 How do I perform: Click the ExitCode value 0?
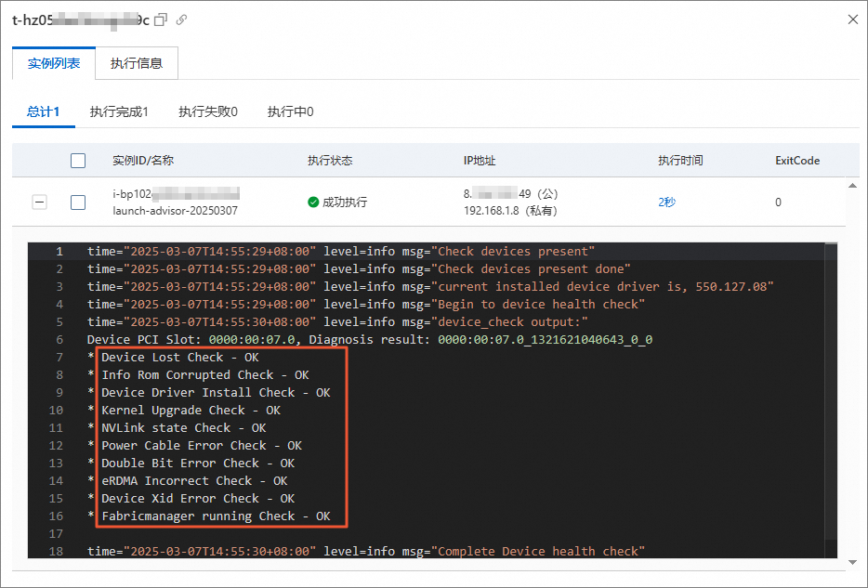(779, 202)
